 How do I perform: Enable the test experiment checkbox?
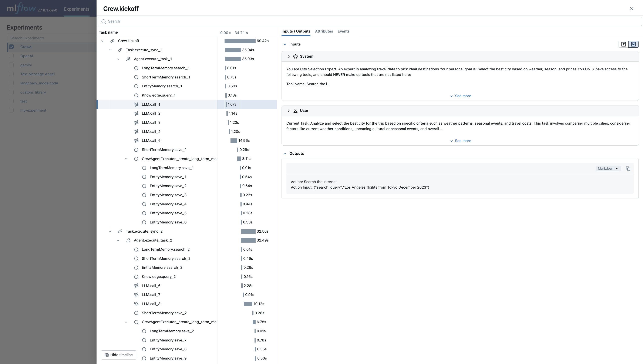[11, 101]
